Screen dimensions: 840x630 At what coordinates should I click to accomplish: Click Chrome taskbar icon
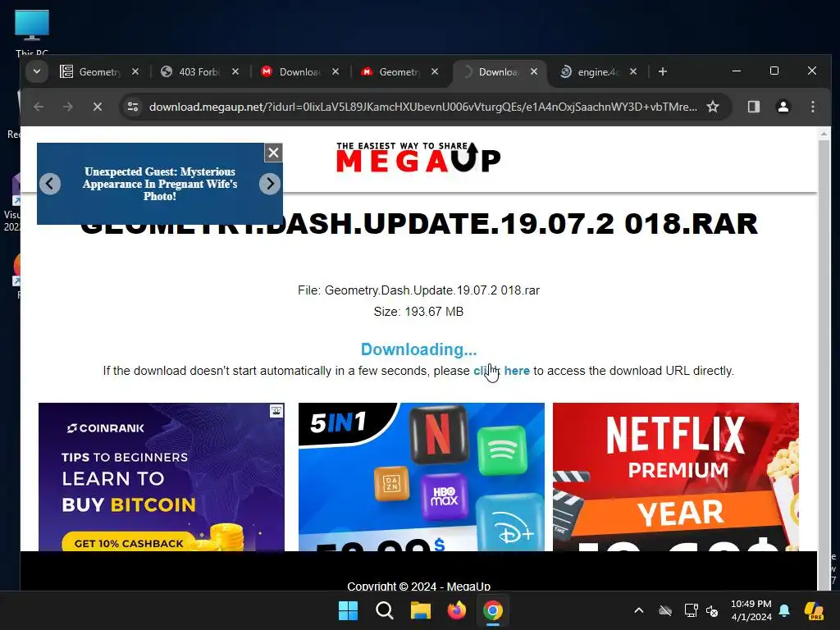point(493,610)
